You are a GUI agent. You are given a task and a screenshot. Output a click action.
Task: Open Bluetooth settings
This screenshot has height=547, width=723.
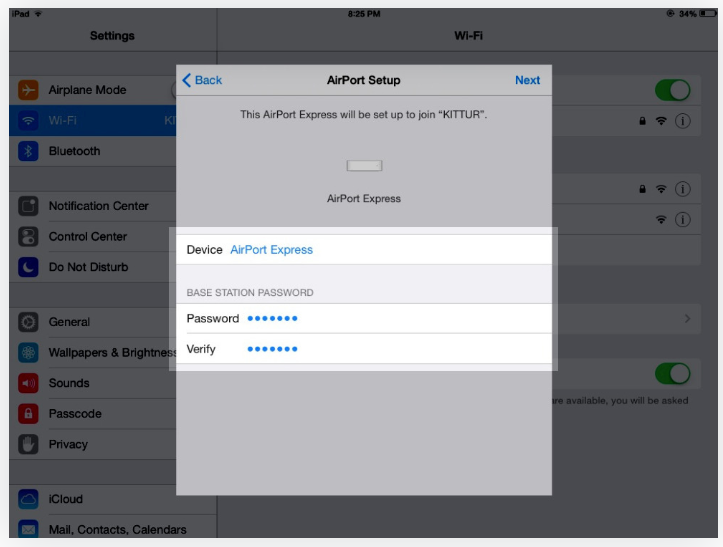coord(93,151)
